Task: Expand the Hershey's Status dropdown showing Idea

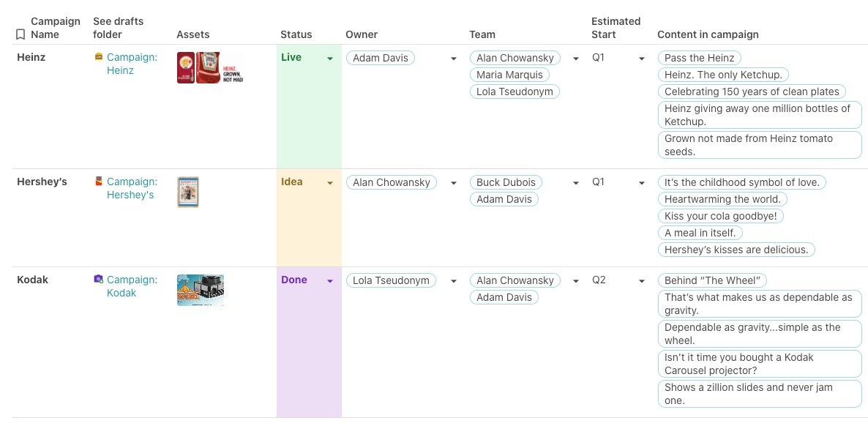Action: (330, 183)
